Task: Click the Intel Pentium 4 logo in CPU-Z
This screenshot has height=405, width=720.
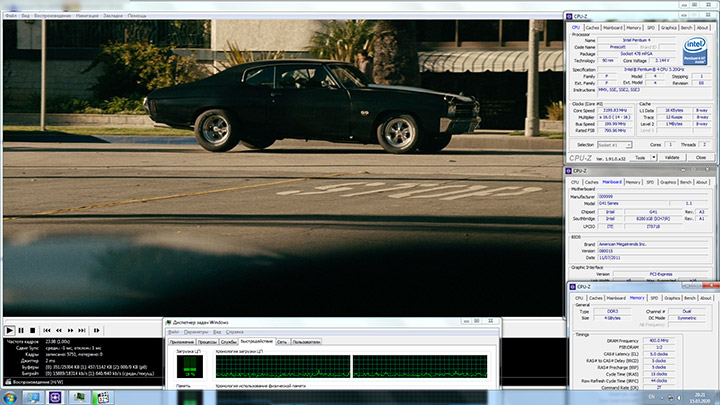Action: coord(695,51)
